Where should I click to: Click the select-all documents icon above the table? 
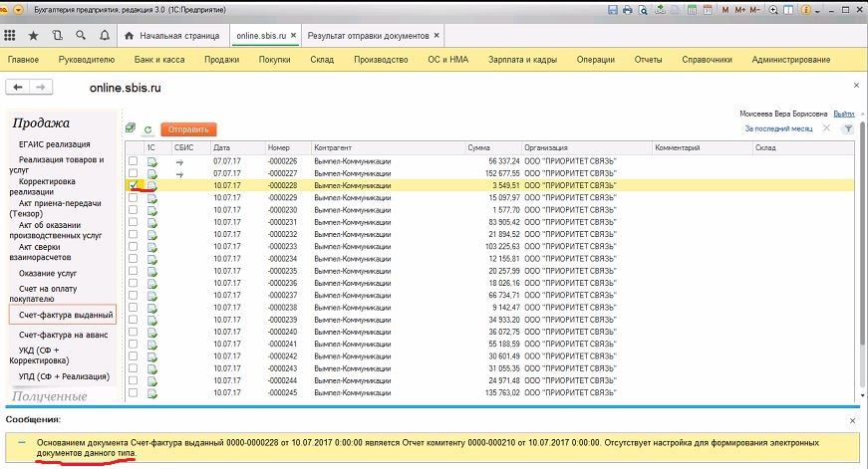pos(131,129)
